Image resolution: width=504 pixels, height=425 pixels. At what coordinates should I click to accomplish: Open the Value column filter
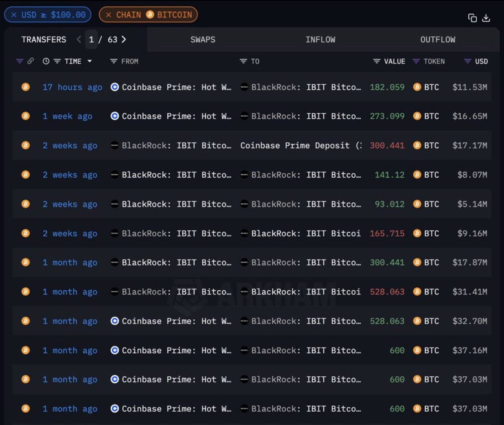pos(377,61)
